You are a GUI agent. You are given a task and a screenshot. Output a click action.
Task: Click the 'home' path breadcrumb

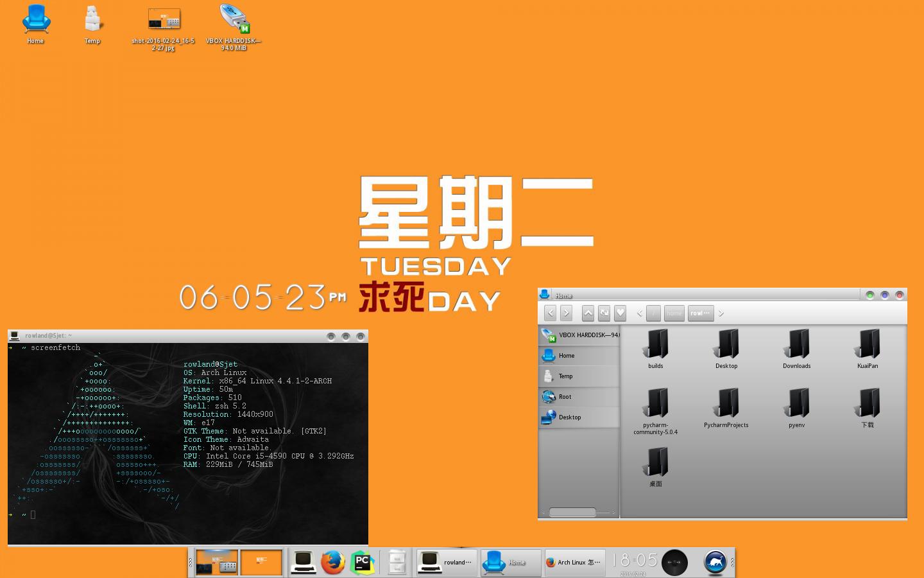click(x=674, y=313)
